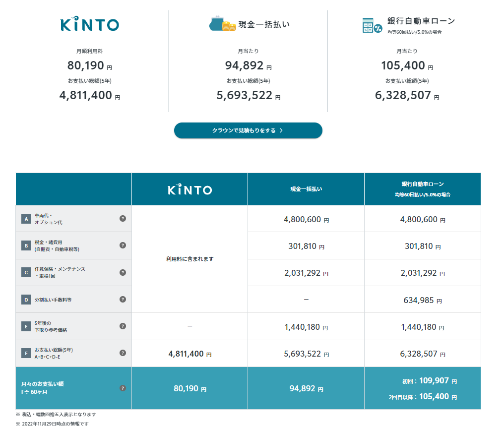Click the クラウンで見積もりをする button
This screenshot has width=504, height=427.
point(248,130)
